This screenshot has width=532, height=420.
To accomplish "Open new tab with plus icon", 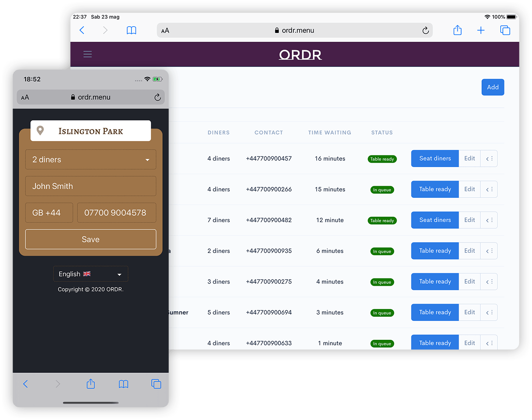I will 481,30.
